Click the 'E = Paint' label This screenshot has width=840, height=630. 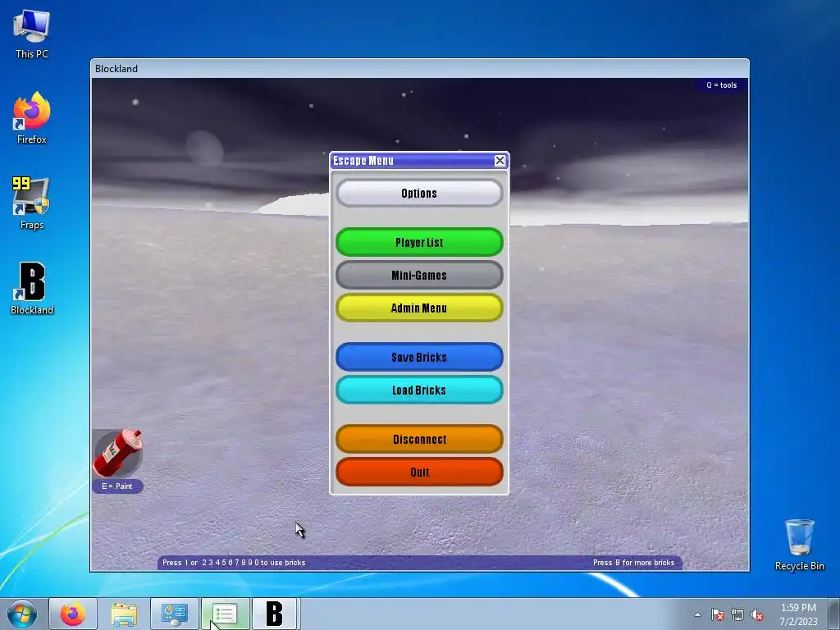(117, 486)
